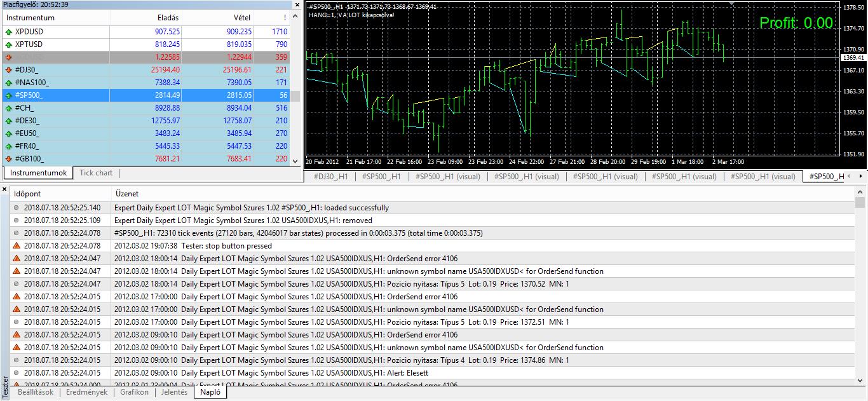Click the #DJ30_ bid price 25194.40
This screenshot has height=401, width=868.
pyautogui.click(x=165, y=70)
